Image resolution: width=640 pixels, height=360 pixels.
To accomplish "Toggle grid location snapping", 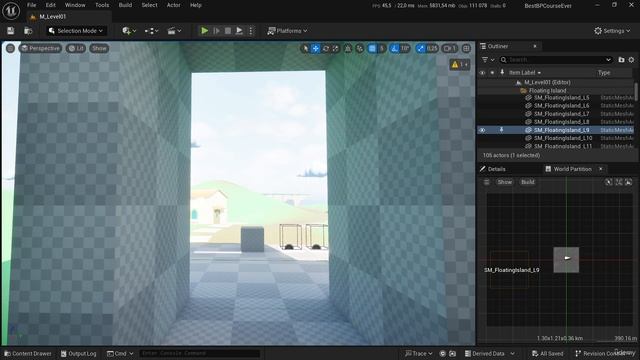I will pyautogui.click(x=372, y=48).
